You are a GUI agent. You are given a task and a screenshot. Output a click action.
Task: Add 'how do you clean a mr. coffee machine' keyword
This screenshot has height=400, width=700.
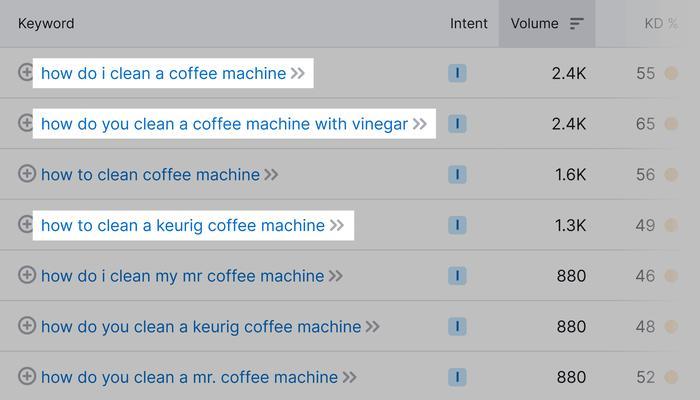27,376
